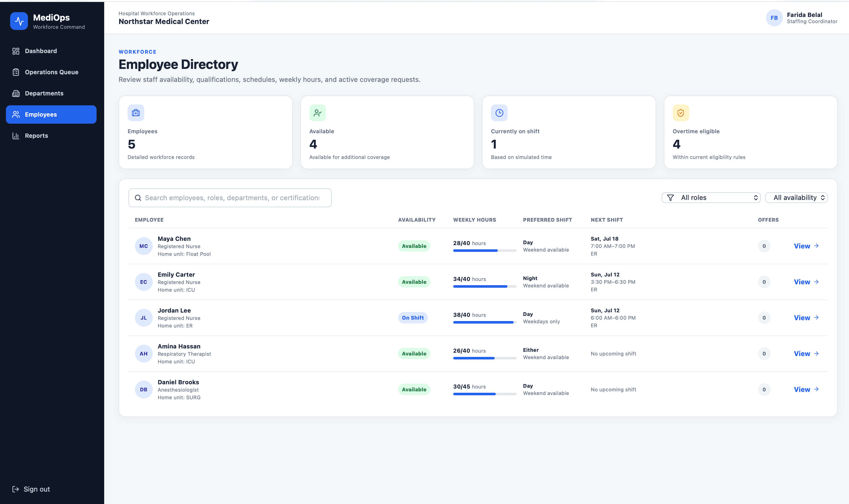
Task: Click 'Home unit: SURG' for Daniel Brooks
Action: [x=179, y=397]
